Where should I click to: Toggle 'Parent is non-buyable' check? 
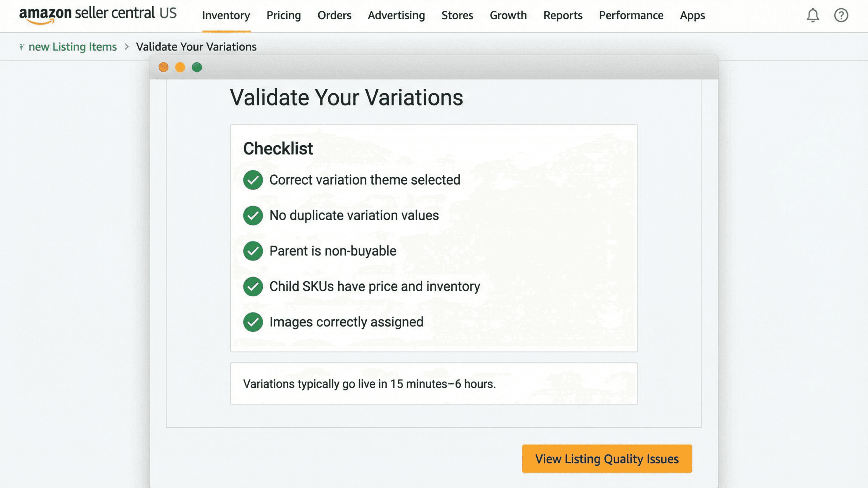(253, 251)
